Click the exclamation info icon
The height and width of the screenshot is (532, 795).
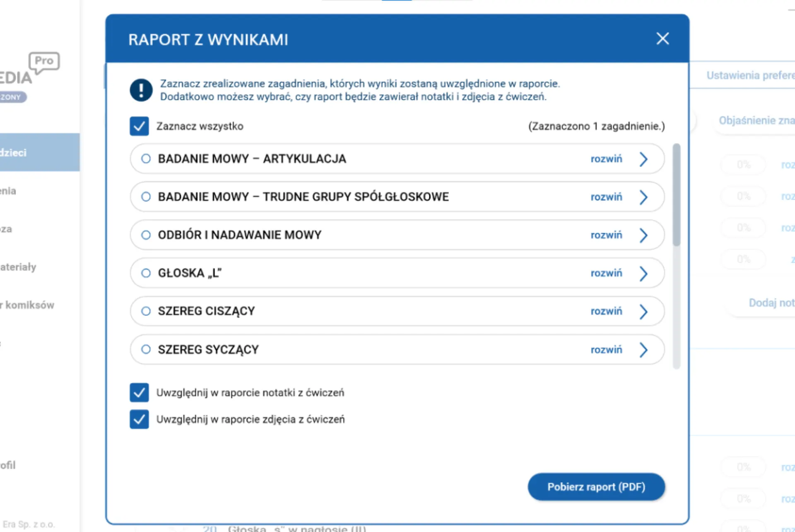(x=141, y=90)
